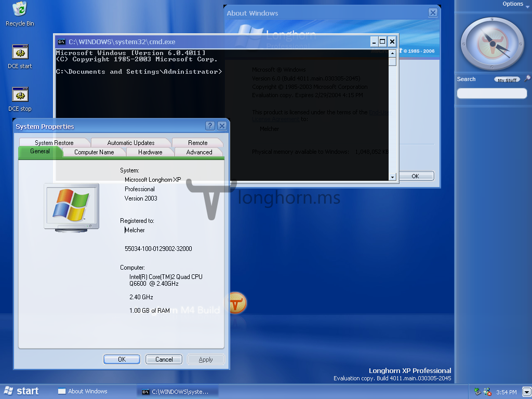This screenshot has width=532, height=399.
Task: Click the Windows monitor logo in System Properties
Action: coord(72,207)
